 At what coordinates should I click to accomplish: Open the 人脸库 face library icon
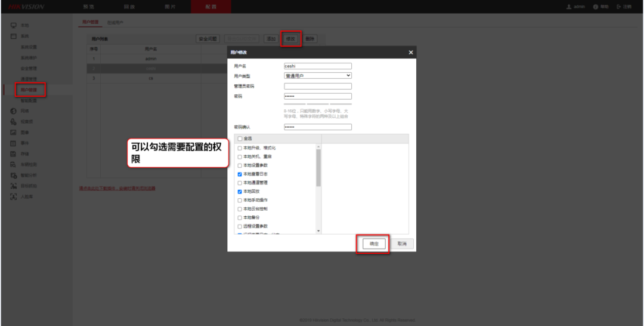(13, 196)
